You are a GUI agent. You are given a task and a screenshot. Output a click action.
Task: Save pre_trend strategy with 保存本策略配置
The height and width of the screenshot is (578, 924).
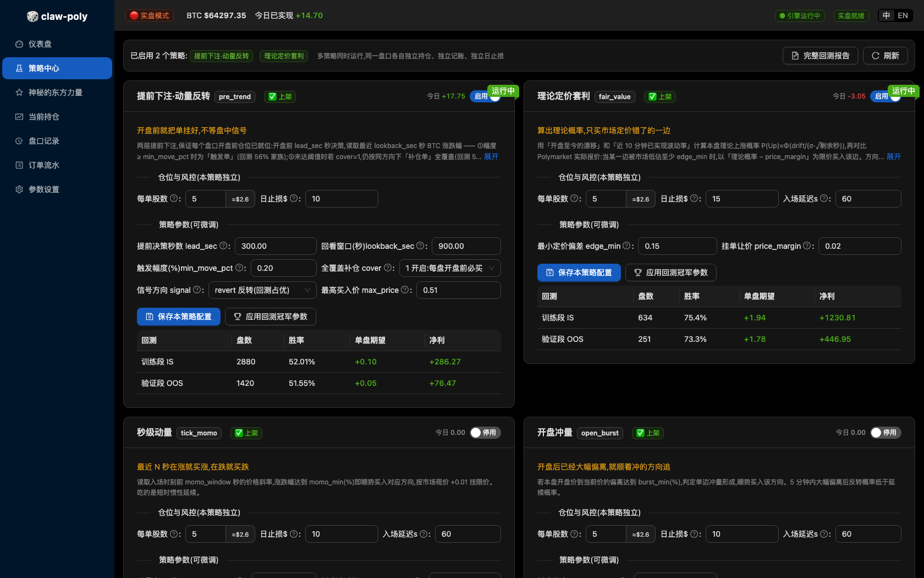(179, 317)
